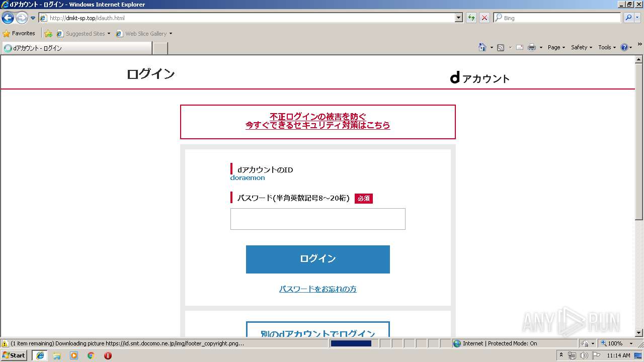This screenshot has width=644, height=362.
Task: Click the Print icon
Action: pyautogui.click(x=532, y=47)
